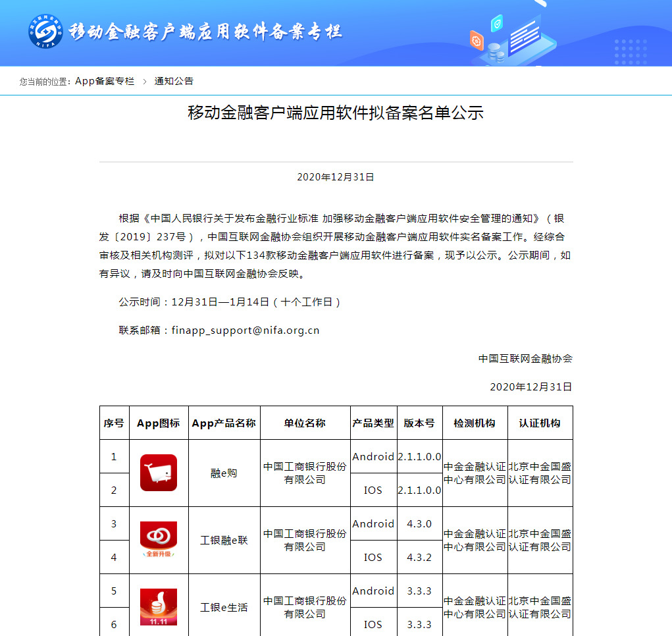This screenshot has width=672, height=636.
Task: Click the 工银融e联 product name cell
Action: pos(224,541)
